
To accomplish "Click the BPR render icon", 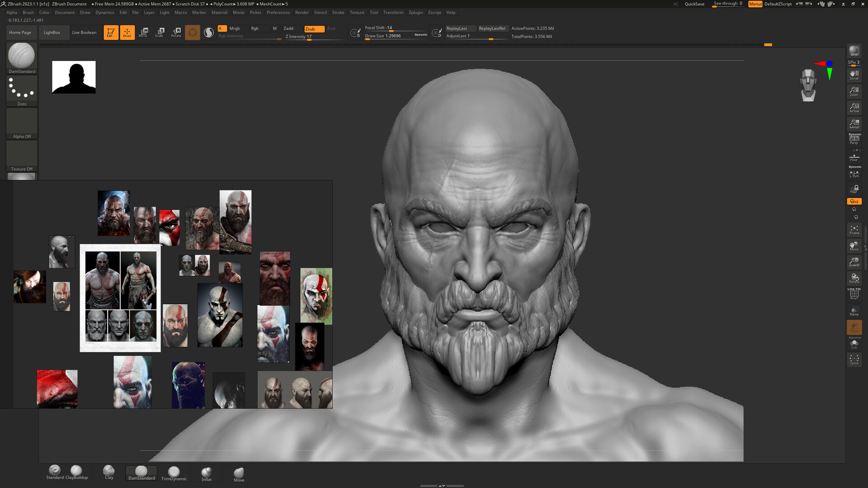I will point(854,51).
